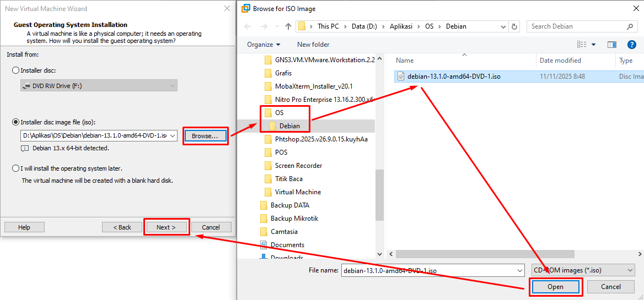Open the Virtual Machine folder in tree
The height and width of the screenshot is (300, 644).
[x=298, y=192]
